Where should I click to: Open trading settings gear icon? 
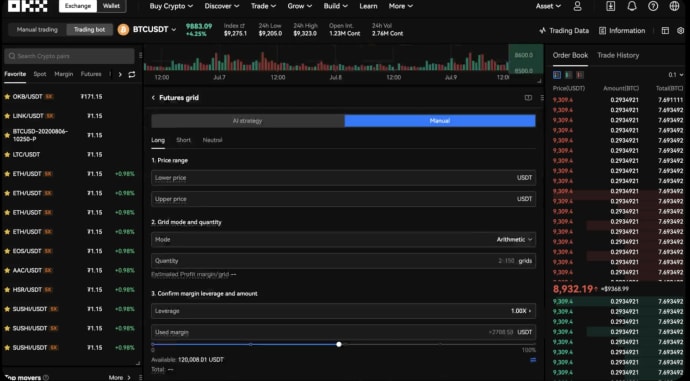681,30
